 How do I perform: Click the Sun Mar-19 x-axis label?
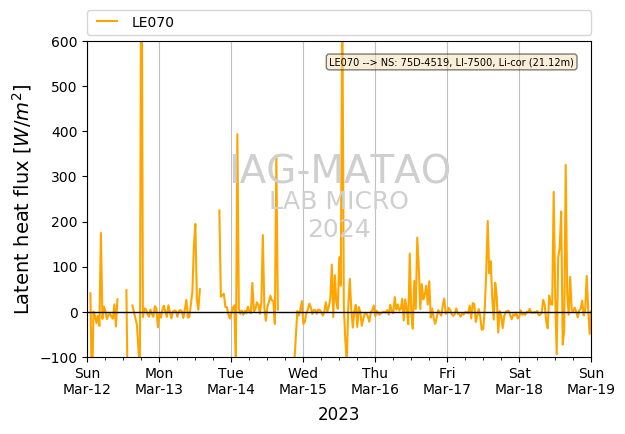point(591,381)
